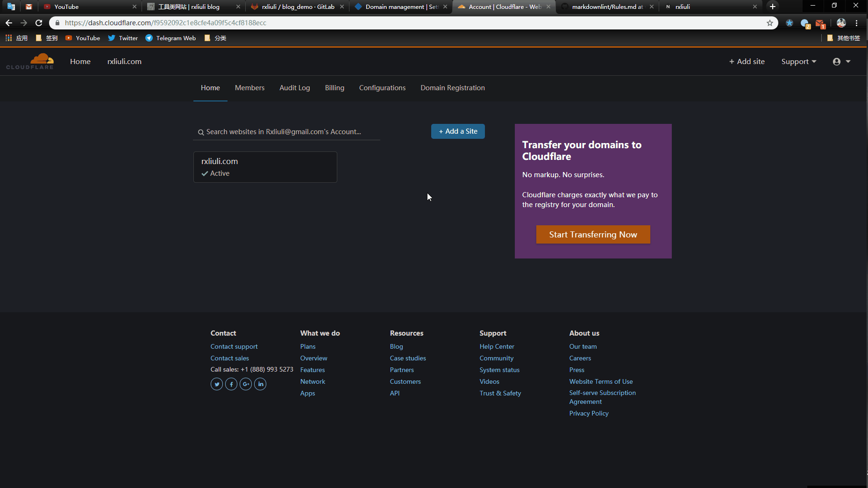
Task: Open the System status link
Action: [499, 370]
